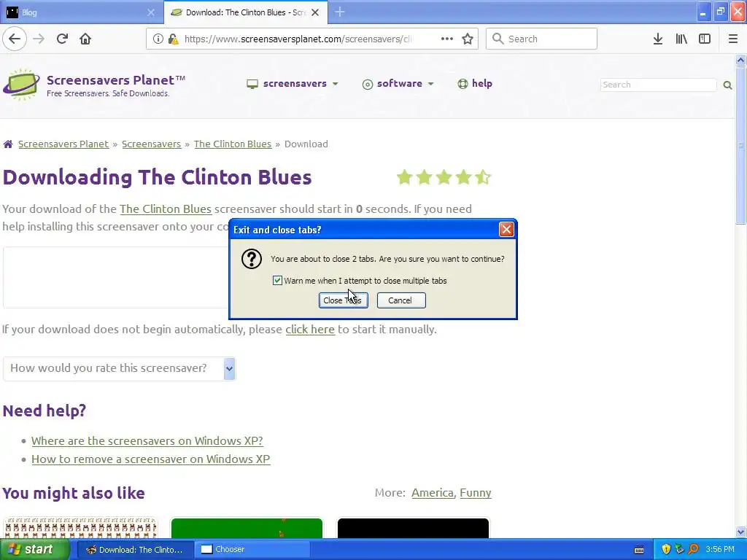Close the Blog tab

point(151,12)
